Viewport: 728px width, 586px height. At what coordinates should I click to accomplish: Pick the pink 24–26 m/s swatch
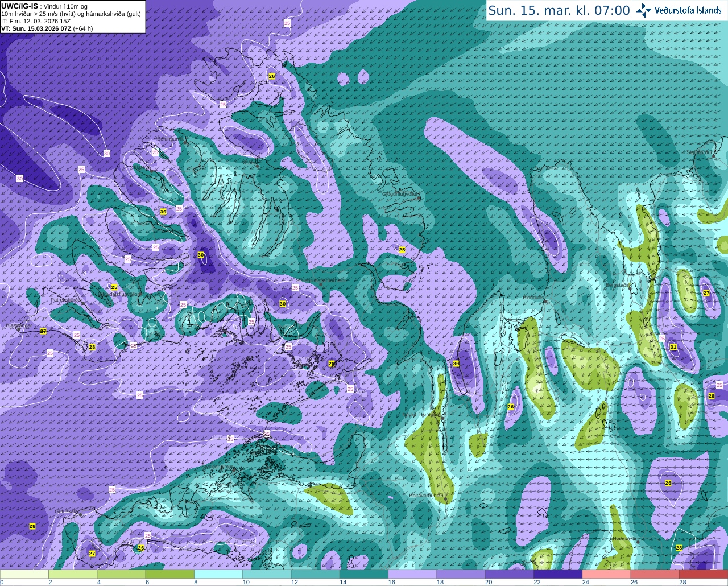click(x=606, y=574)
